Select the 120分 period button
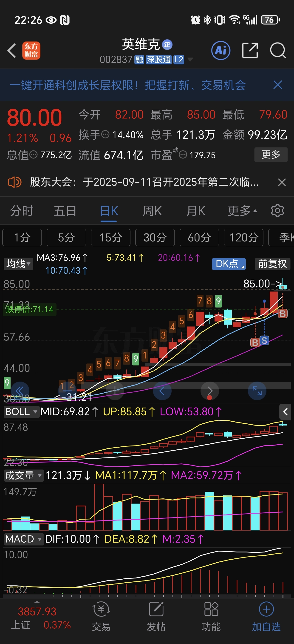This screenshot has height=644, width=294. (244, 238)
